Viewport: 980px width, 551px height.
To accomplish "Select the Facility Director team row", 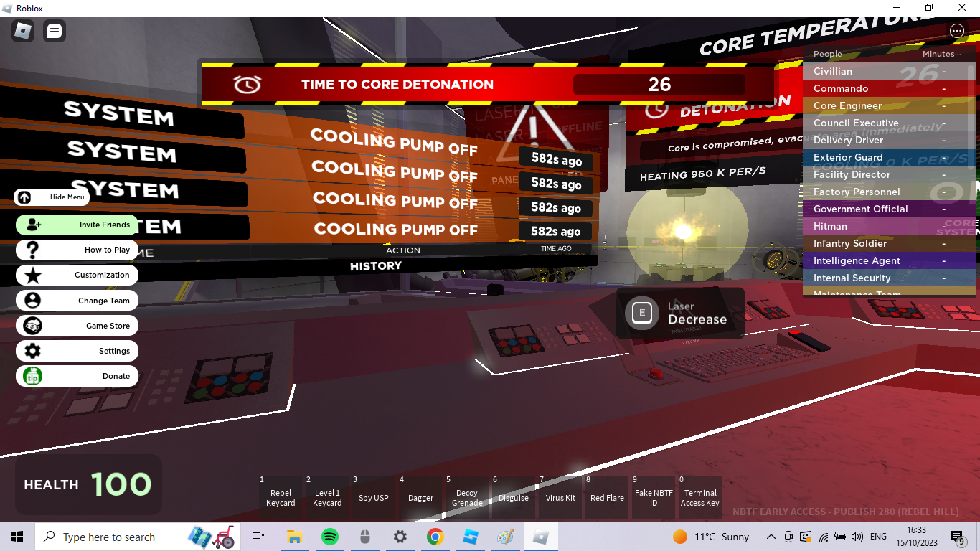I will point(886,174).
